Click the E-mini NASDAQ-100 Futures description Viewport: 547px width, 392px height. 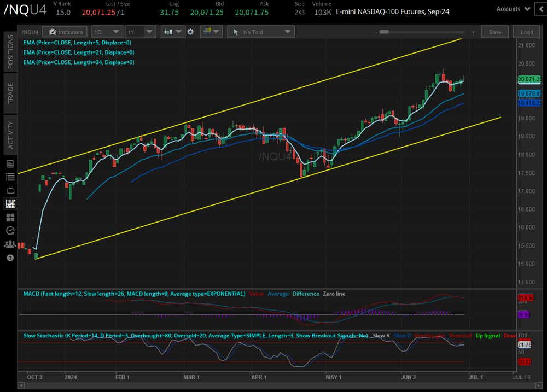[x=392, y=12]
